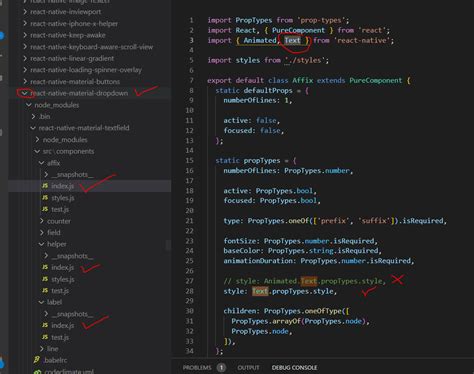Expand the counter folder chevron

(42, 221)
